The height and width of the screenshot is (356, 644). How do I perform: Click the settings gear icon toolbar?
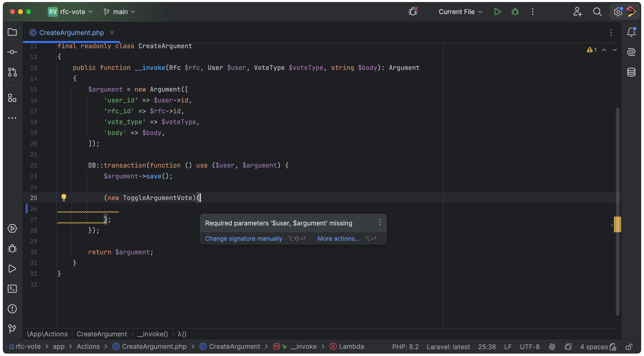(618, 12)
